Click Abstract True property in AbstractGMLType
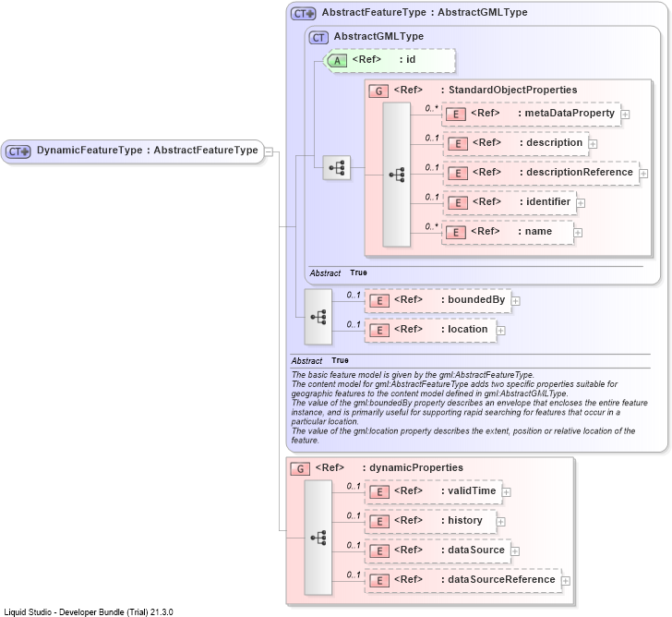672x617 pixels. [339, 273]
